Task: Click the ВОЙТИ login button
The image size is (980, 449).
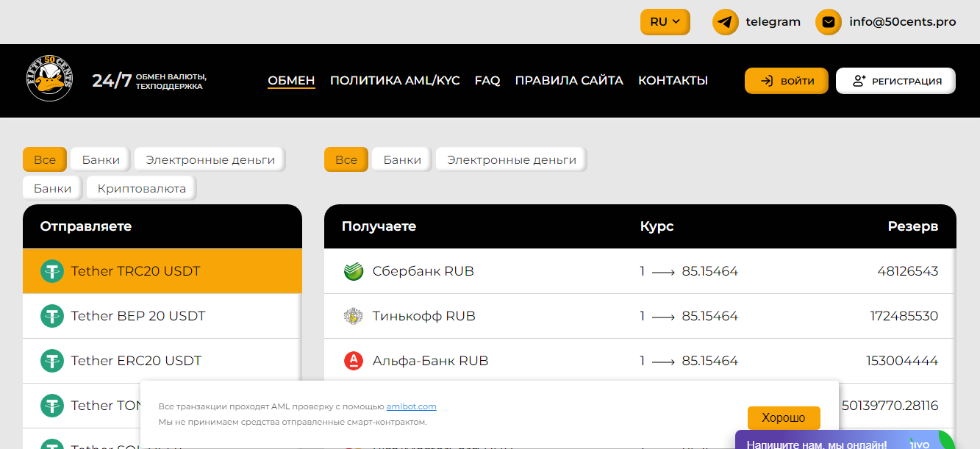Action: coord(787,81)
